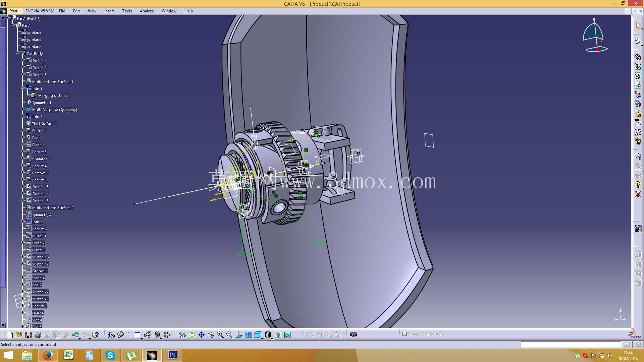Viewport: 644px width, 362px height.
Task: Select Remove.1 in the tree
Action: 40,173
